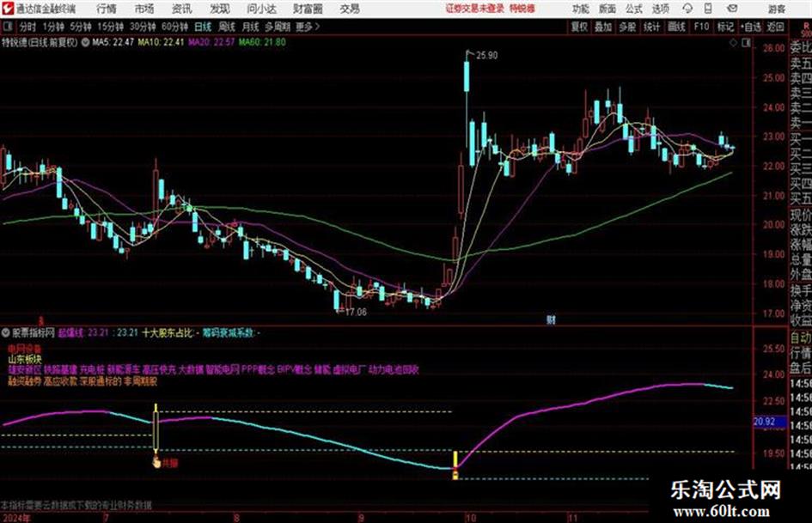Open the mail envelope icon
Viewport: 812px width, 523px height.
click(732, 9)
